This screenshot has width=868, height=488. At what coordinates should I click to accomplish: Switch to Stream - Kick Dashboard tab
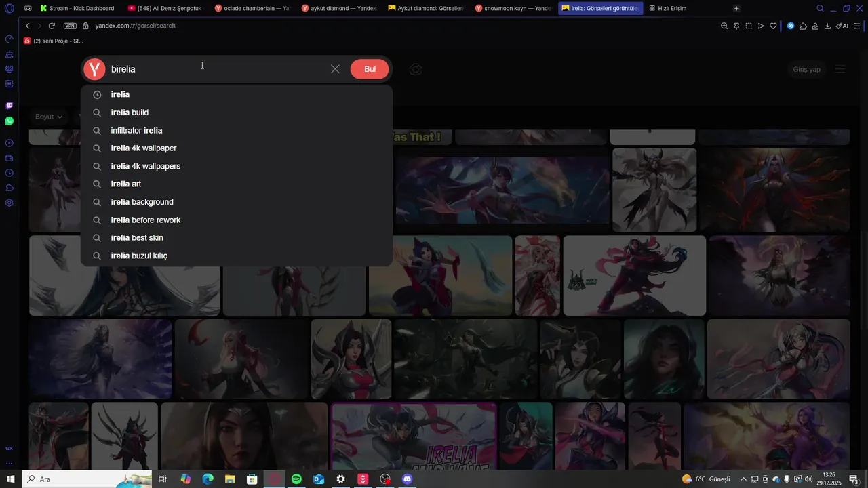point(77,8)
